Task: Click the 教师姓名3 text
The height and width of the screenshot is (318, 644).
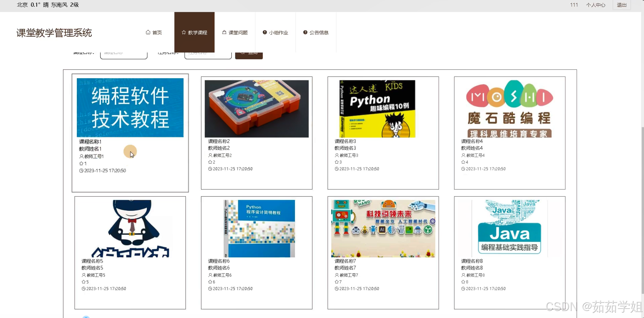Action: pyautogui.click(x=345, y=148)
